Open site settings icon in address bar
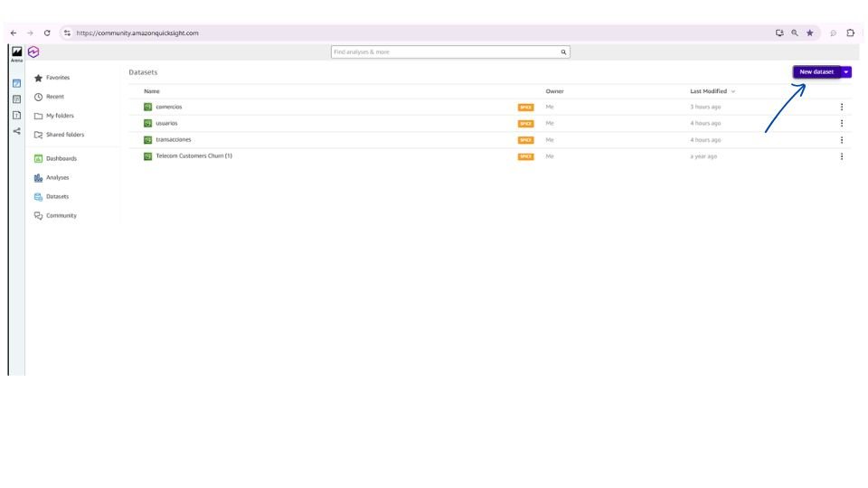Screen dimensions: 868x488 pyautogui.click(x=67, y=33)
